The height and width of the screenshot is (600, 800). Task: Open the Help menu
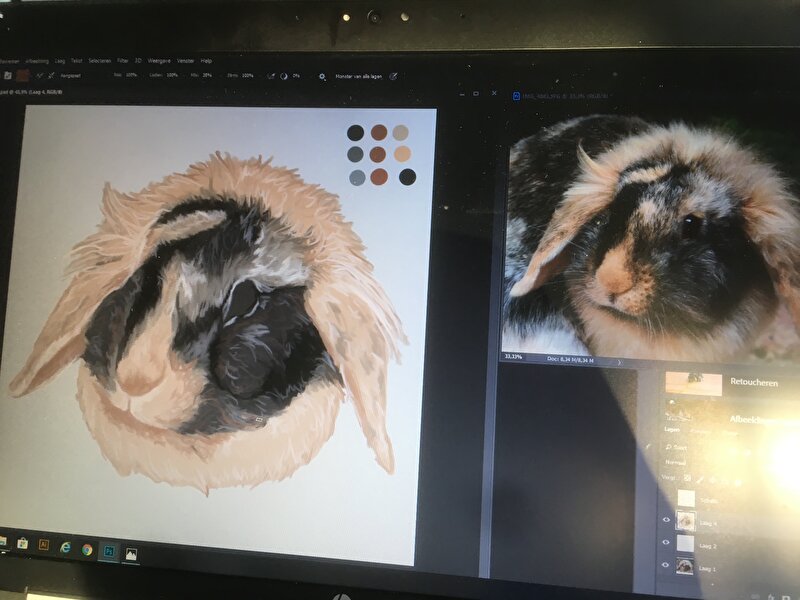pyautogui.click(x=206, y=61)
